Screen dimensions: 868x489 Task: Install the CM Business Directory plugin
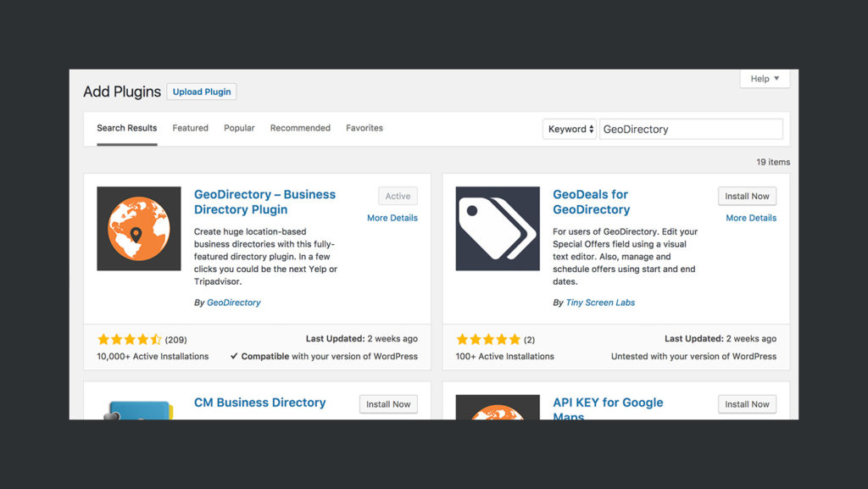pos(388,404)
